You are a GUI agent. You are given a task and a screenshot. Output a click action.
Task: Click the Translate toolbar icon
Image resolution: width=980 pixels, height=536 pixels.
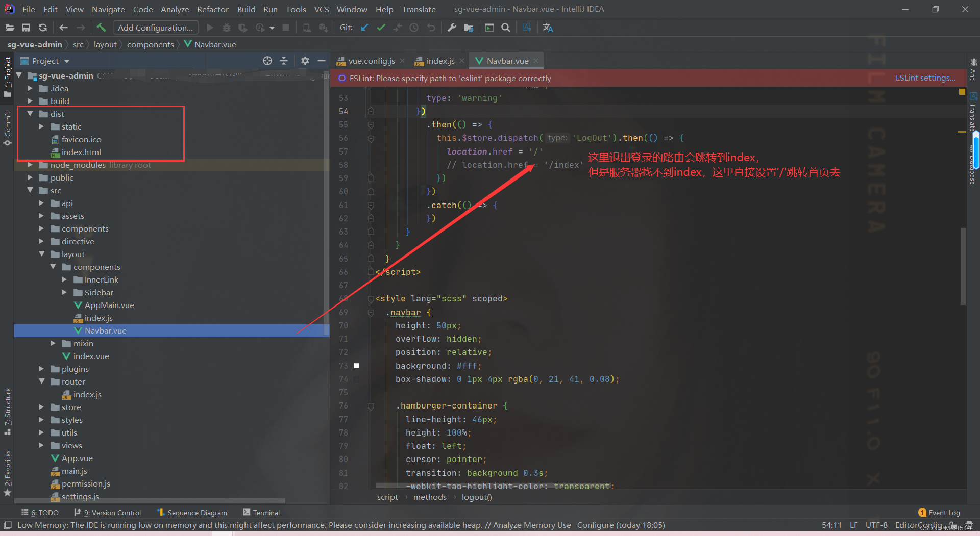pos(548,28)
